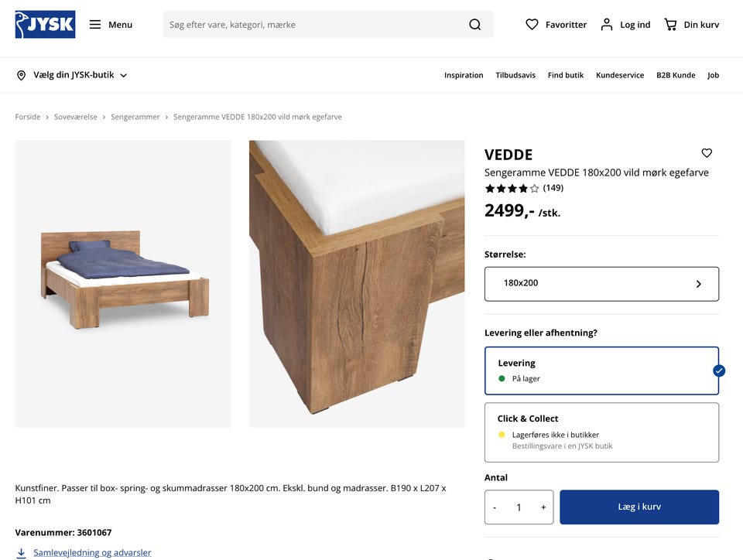Click the download icon for Samlevejledning
The image size is (743, 560).
(21, 553)
